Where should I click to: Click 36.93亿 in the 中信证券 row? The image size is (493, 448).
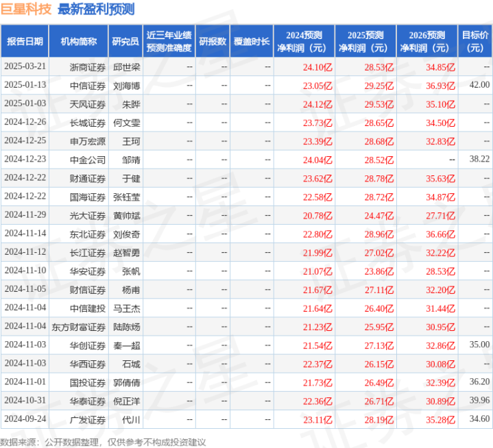pyautogui.click(x=440, y=86)
